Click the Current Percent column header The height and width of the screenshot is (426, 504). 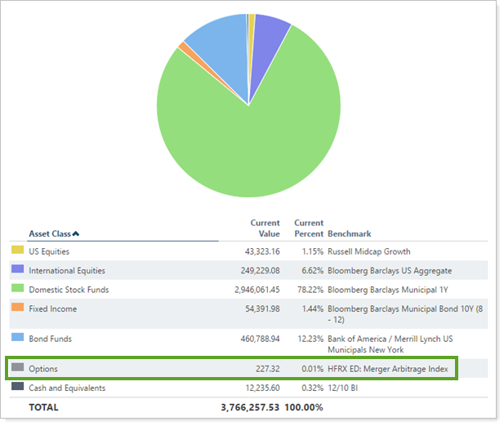tap(309, 228)
